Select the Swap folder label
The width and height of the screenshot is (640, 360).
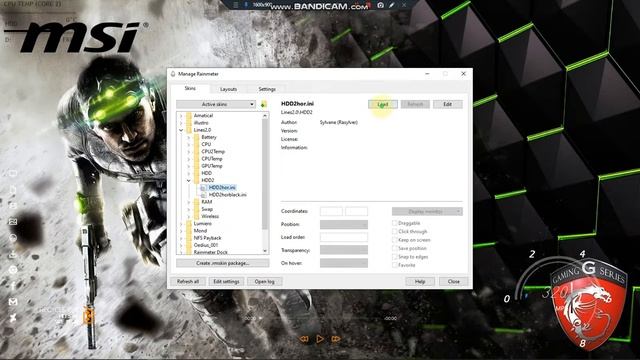pos(207,209)
